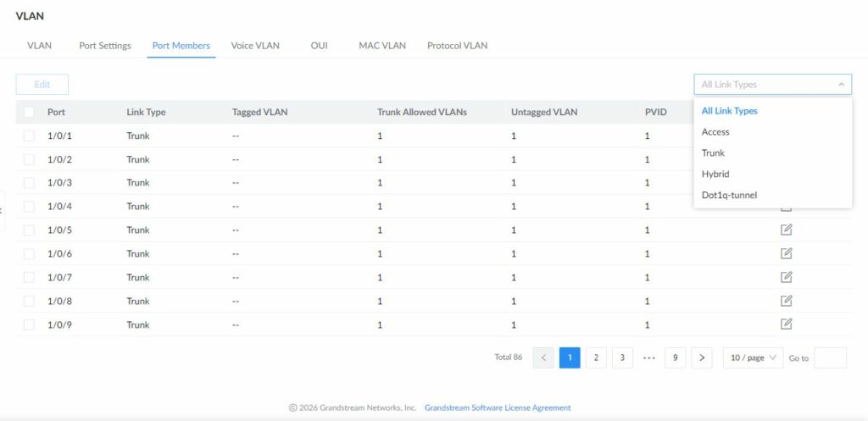Open the Port Members tab
This screenshot has height=421, width=868.
(x=181, y=46)
